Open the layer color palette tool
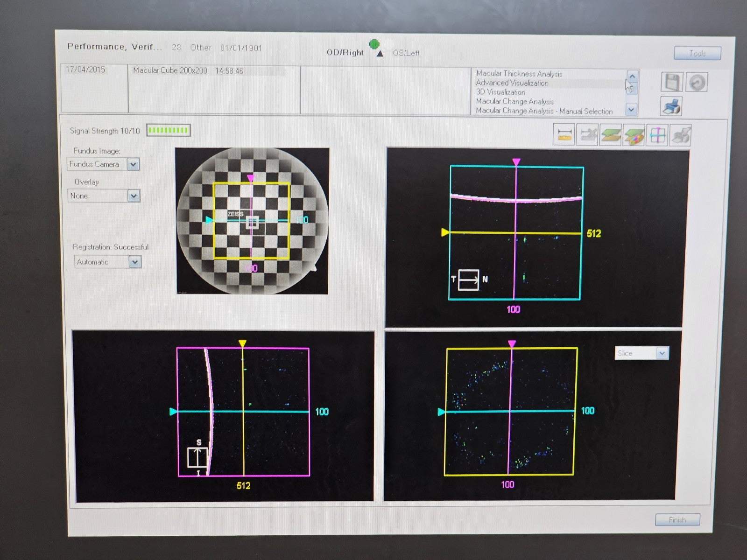 634,136
